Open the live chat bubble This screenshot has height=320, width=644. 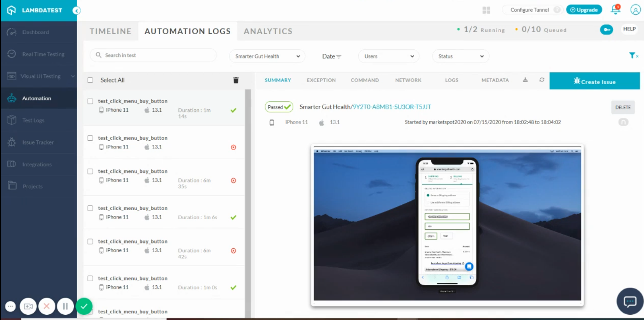click(630, 302)
